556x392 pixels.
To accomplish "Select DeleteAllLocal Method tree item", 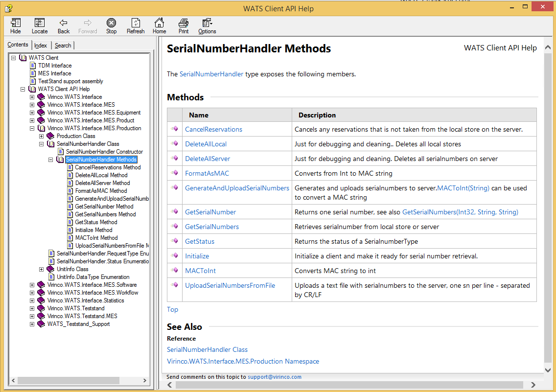I will point(101,175).
